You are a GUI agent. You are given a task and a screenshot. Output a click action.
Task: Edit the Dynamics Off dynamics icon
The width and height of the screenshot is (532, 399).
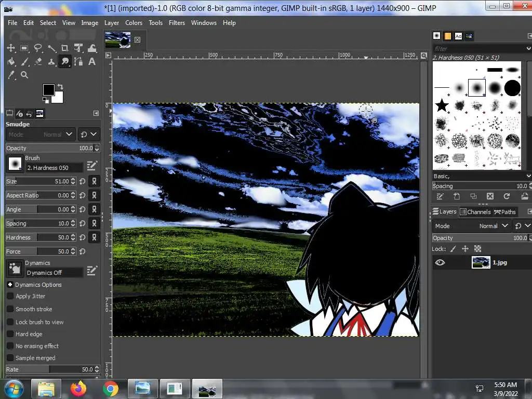pyautogui.click(x=92, y=270)
